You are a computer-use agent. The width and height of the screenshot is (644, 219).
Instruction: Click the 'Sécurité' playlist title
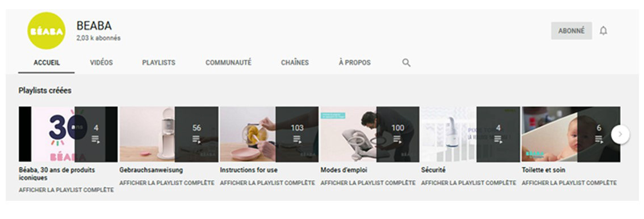433,170
